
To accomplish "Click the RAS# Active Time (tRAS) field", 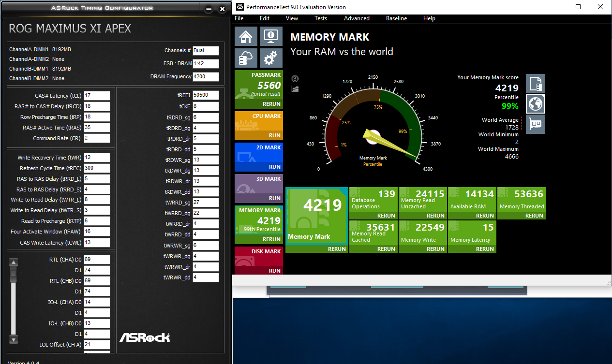I will [97, 128].
